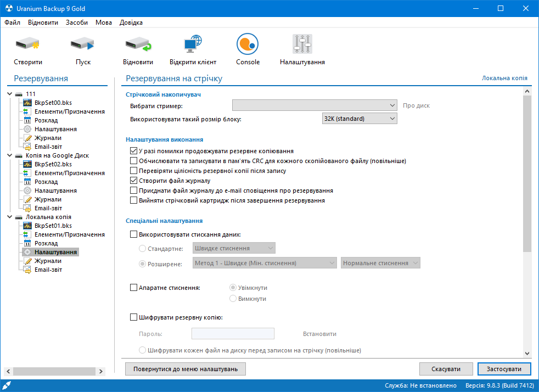The height and width of the screenshot is (392, 539).
Task: Check Перевіряти цілісність резервної копії після запису
Action: point(134,171)
